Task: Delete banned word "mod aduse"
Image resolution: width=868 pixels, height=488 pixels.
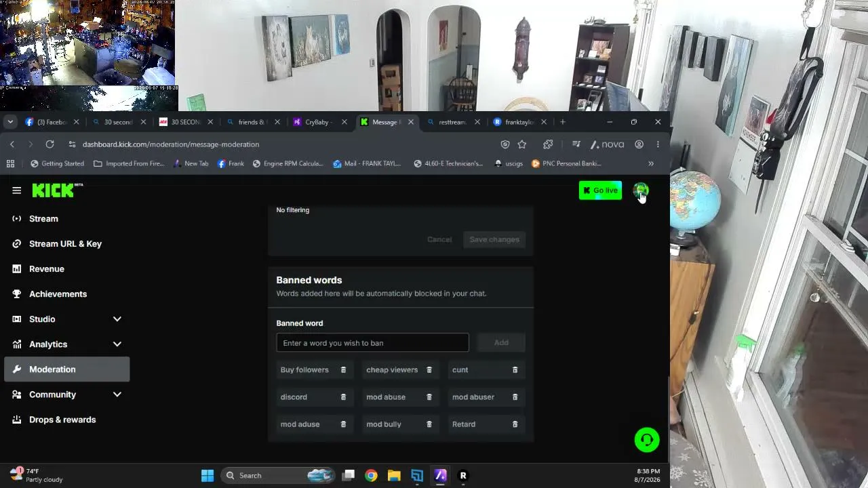Action: point(343,424)
